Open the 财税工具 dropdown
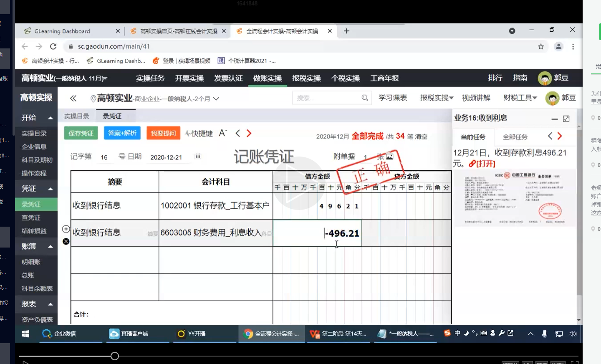 tap(520, 98)
